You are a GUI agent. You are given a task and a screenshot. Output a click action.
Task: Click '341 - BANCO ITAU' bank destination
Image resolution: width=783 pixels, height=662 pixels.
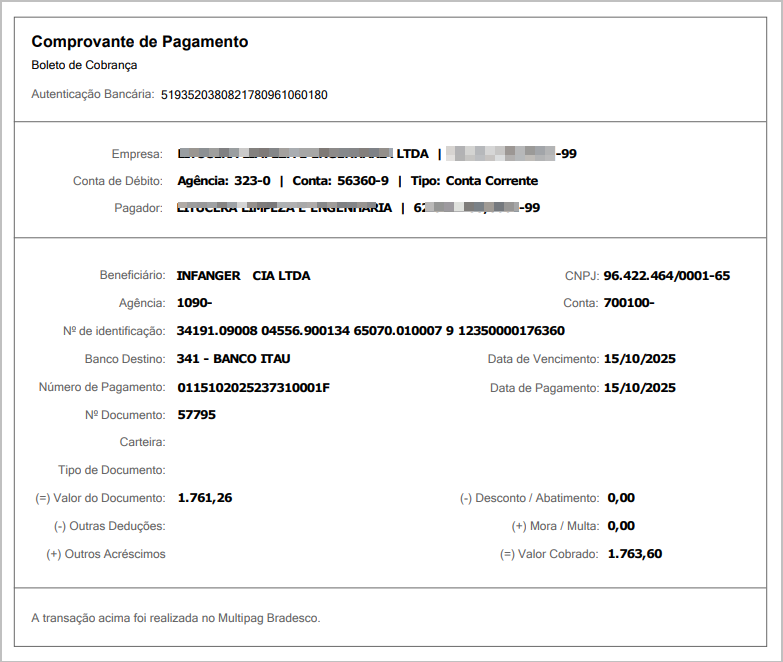click(233, 359)
